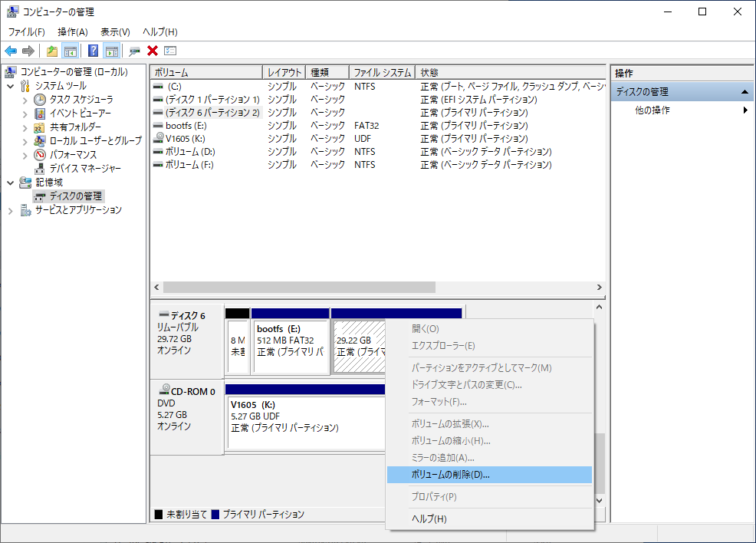Click the Local Users and Groups icon

click(40, 141)
